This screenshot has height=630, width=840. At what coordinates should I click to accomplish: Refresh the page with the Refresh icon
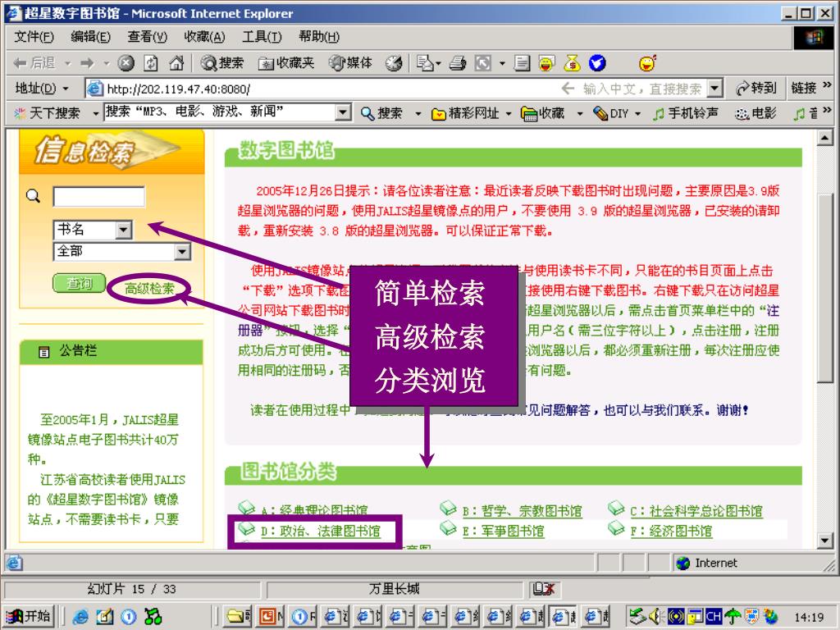pyautogui.click(x=151, y=63)
